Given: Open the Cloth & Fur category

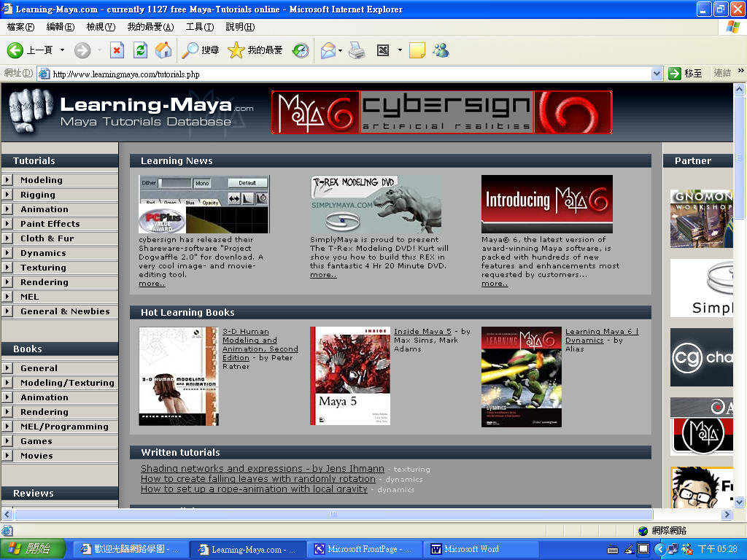Looking at the screenshot, I should [47, 238].
